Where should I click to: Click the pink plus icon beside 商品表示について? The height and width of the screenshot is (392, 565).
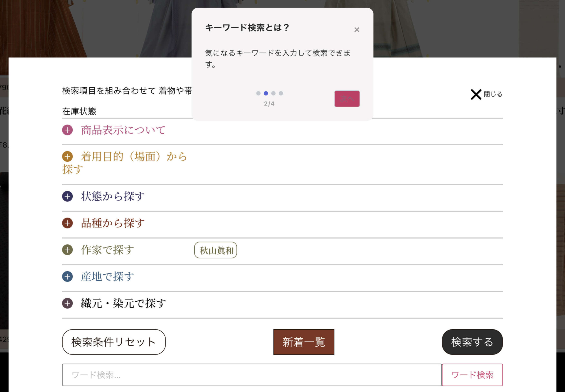click(x=67, y=130)
